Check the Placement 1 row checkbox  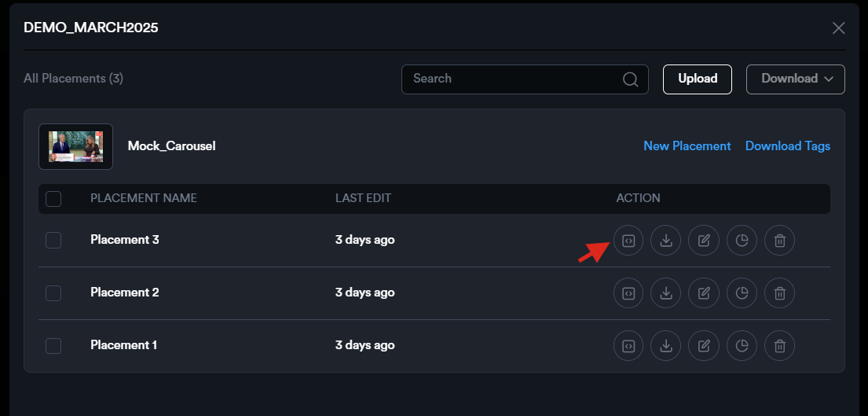pyautogui.click(x=53, y=345)
